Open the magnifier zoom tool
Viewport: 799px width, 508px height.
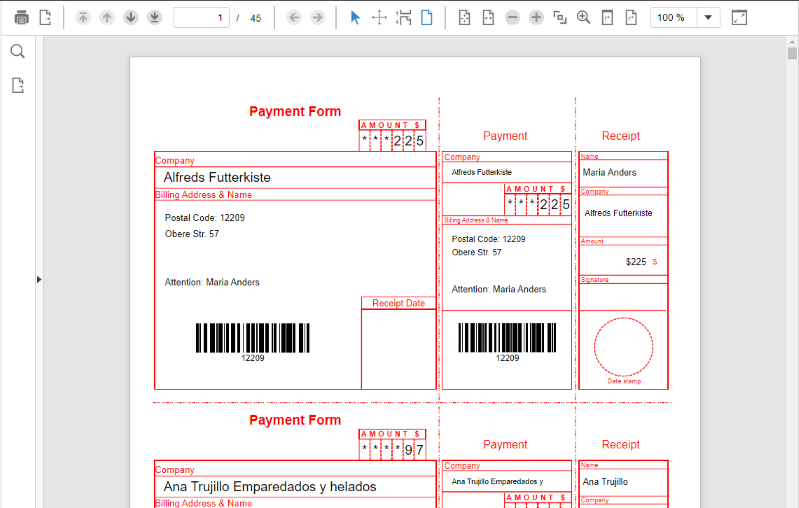[584, 18]
